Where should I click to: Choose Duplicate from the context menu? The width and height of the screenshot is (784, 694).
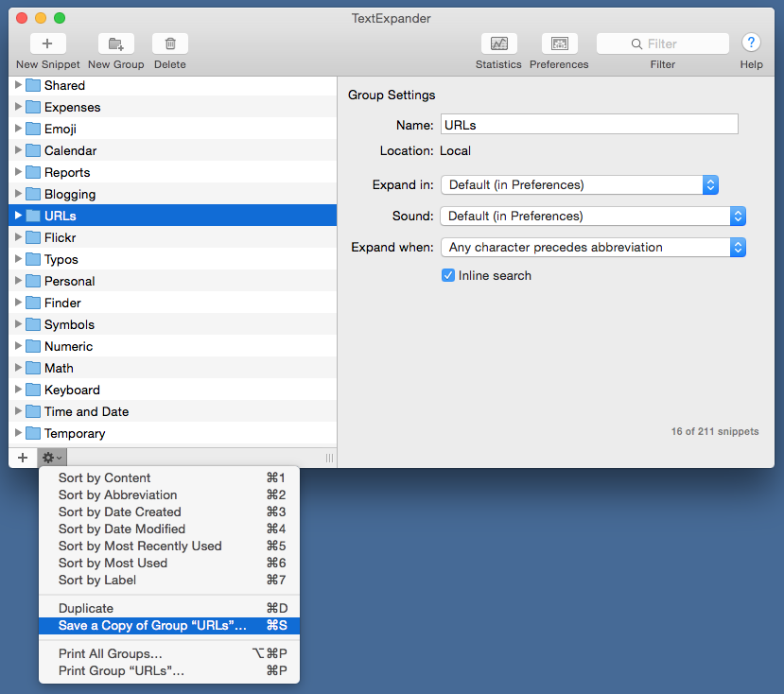[x=86, y=609]
